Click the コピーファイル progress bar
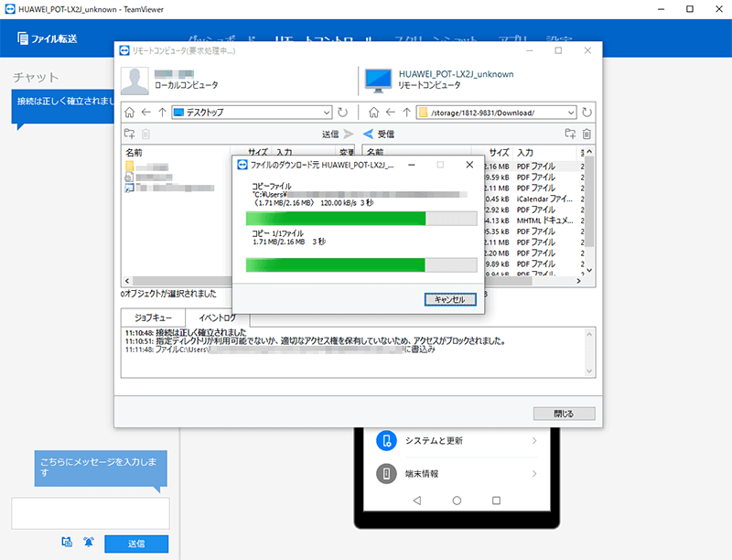The height and width of the screenshot is (560, 732). click(361, 219)
